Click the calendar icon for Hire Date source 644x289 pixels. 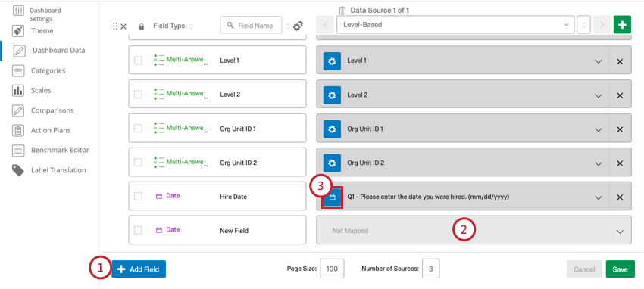point(333,197)
